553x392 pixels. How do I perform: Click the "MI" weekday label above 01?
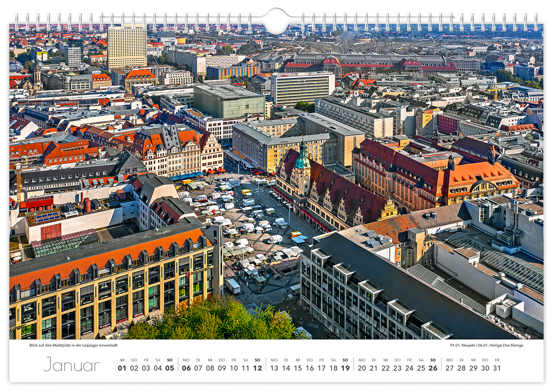(122, 360)
